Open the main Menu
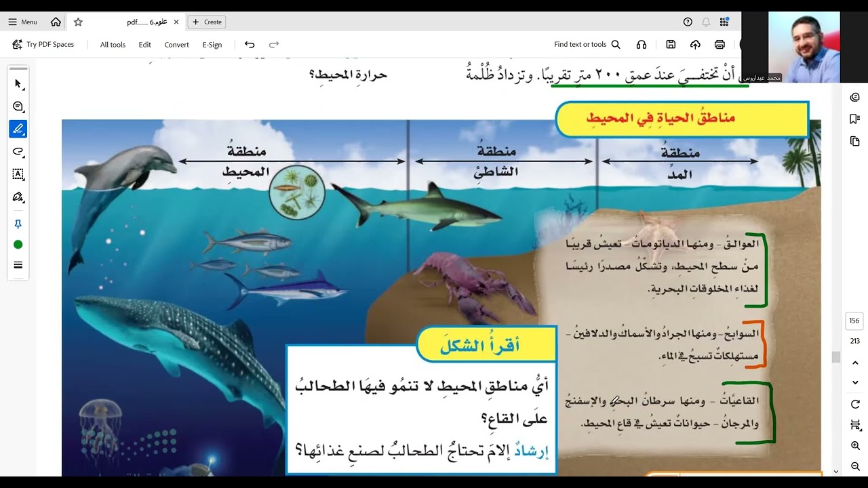This screenshot has height=488, width=868. (23, 22)
